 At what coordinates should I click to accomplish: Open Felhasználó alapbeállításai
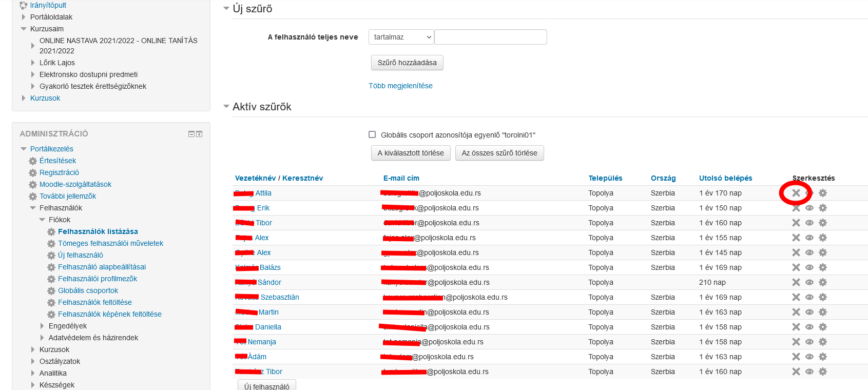102,267
